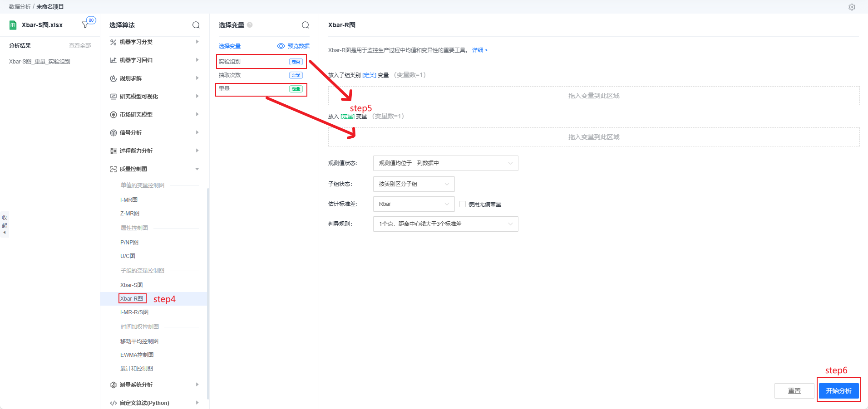Viewport: 868px width, 409px height.
Task: Enable the 使用无偏常量 checkbox
Action: pos(463,204)
